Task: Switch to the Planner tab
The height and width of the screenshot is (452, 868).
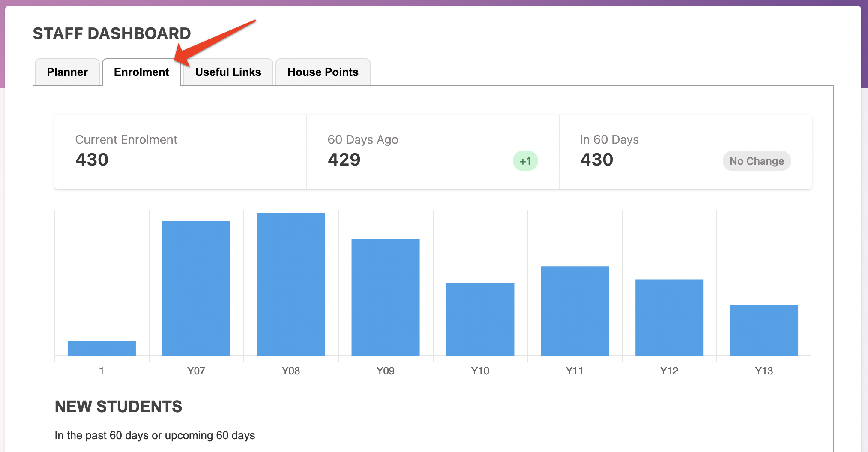Action: coord(67,72)
